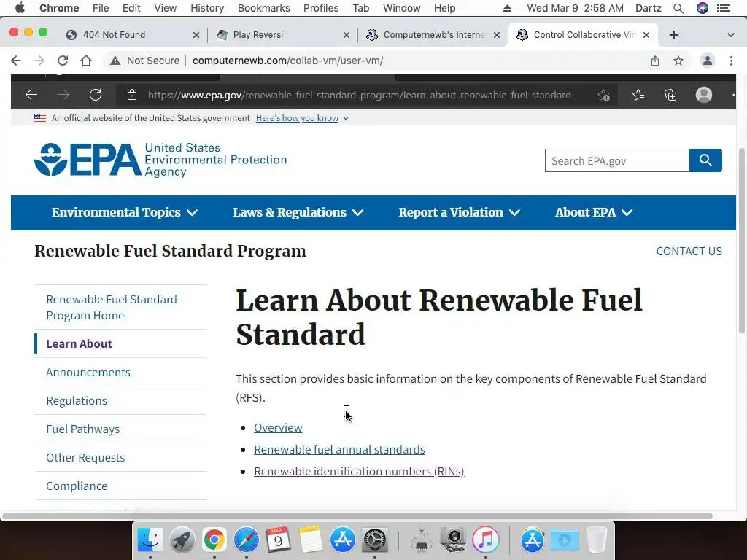
Task: Click the Edge profile avatar
Action: click(704, 95)
